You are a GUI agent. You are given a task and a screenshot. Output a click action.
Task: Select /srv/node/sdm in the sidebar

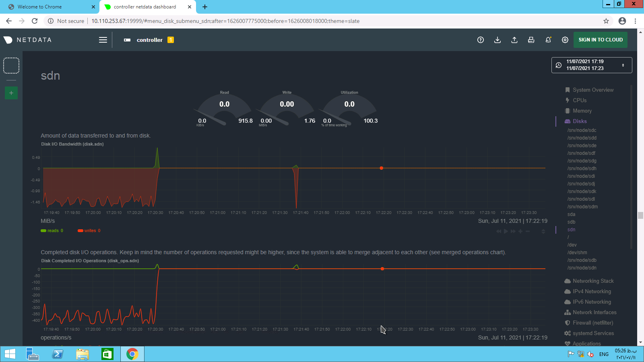(x=583, y=207)
